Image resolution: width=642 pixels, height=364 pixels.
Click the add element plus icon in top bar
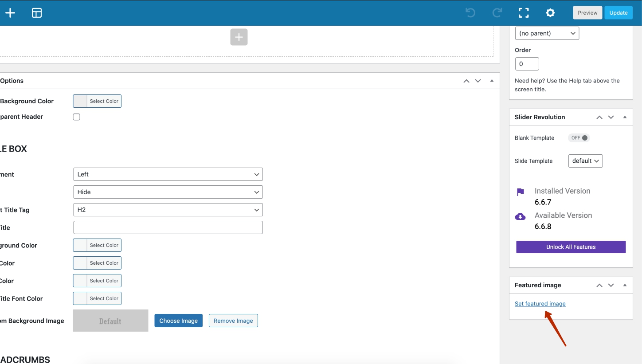(10, 13)
